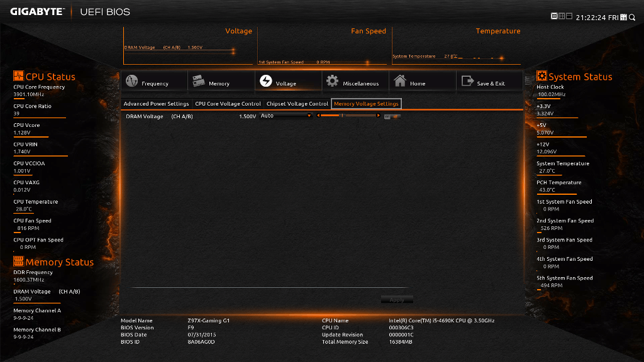The image size is (644, 362).
Task: Click the Save & Exit door icon
Action: point(467,81)
